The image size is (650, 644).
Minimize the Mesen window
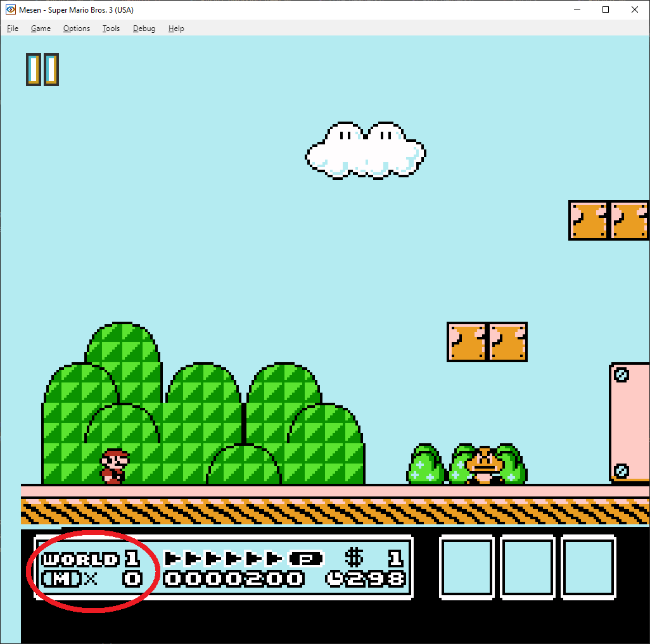577,9
